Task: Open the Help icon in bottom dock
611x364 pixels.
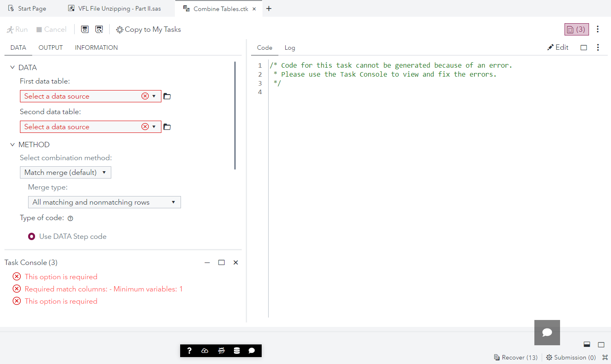Action: 189,350
